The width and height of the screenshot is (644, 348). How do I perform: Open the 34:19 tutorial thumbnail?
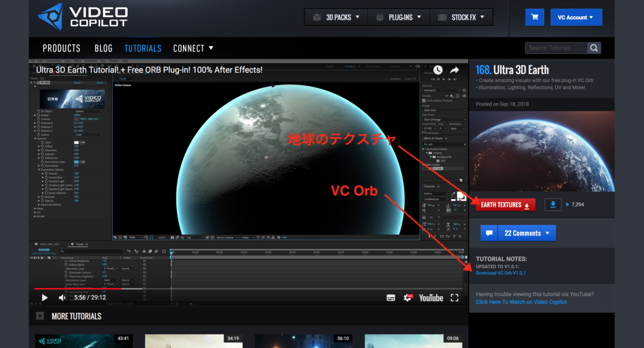194,341
